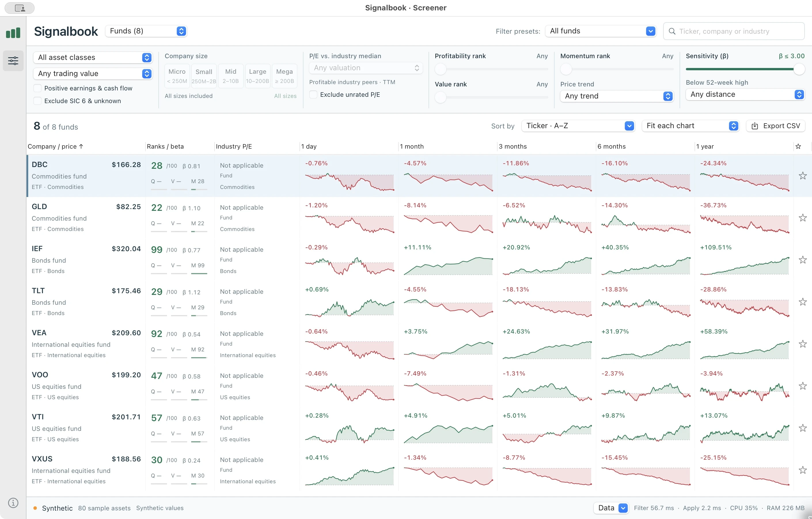
Task: Open the Any trading value dropdown
Action: (x=93, y=73)
